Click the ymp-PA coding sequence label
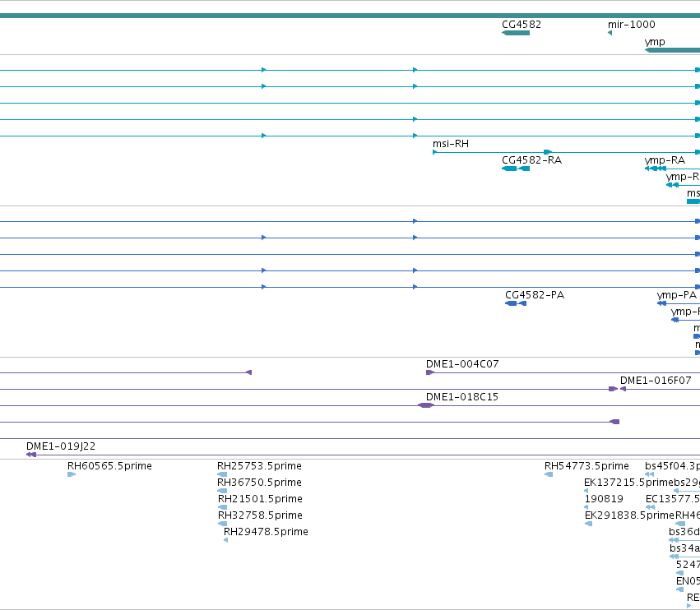This screenshot has height=610, width=700. pyautogui.click(x=677, y=295)
